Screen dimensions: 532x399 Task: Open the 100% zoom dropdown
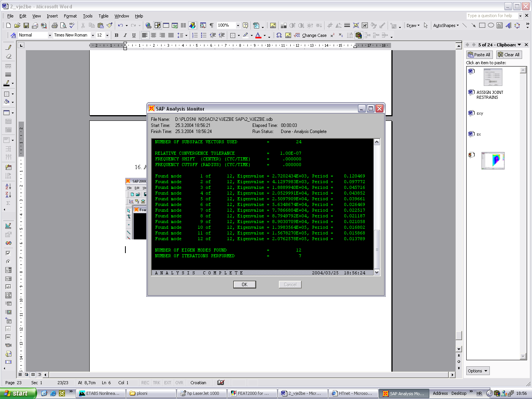(x=238, y=25)
